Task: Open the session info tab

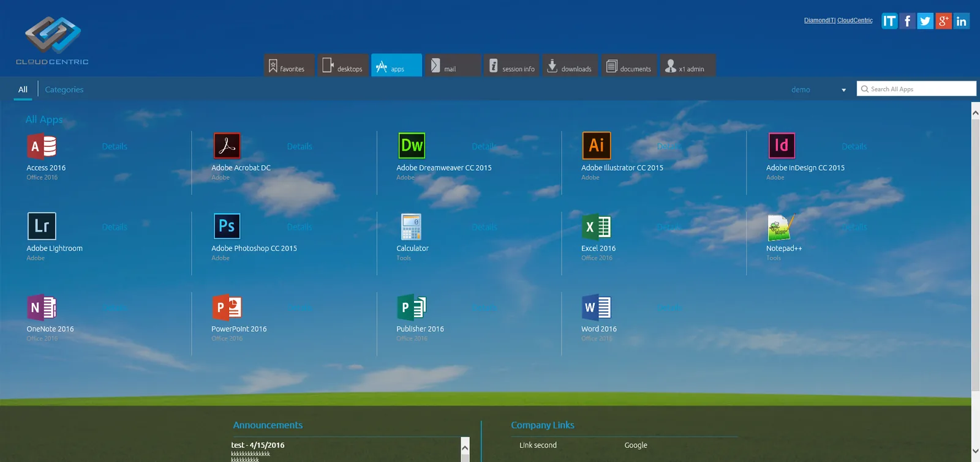Action: click(511, 65)
